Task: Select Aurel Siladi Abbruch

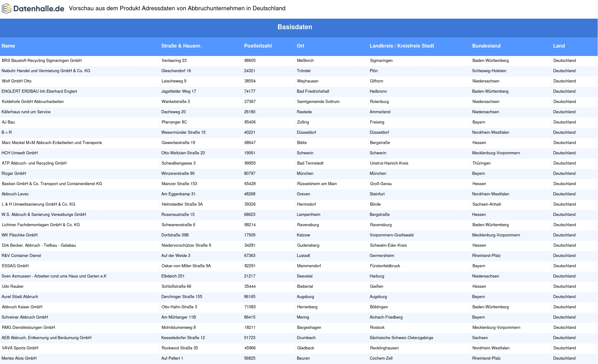Action: 20,297
